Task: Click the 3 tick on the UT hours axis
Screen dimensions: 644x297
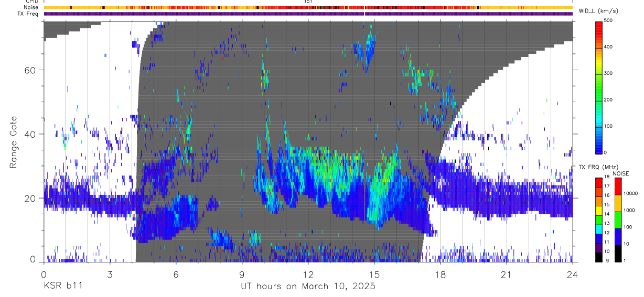Action: point(110,274)
